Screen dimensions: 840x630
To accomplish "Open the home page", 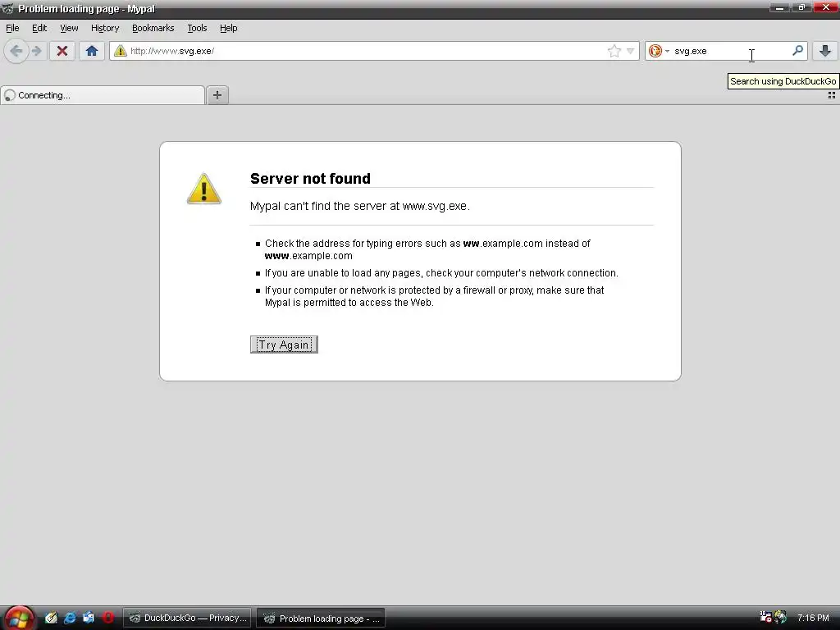I will tap(92, 52).
